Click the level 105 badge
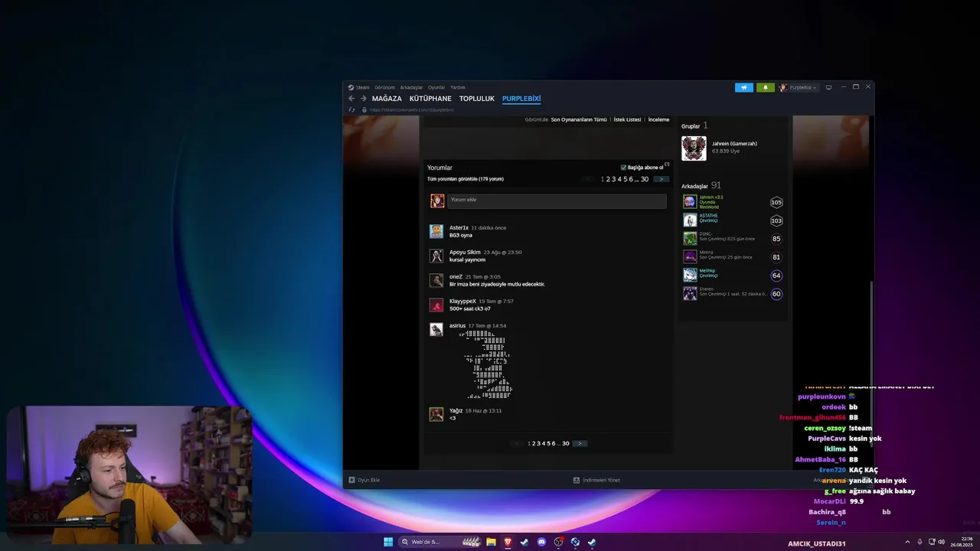 point(776,203)
